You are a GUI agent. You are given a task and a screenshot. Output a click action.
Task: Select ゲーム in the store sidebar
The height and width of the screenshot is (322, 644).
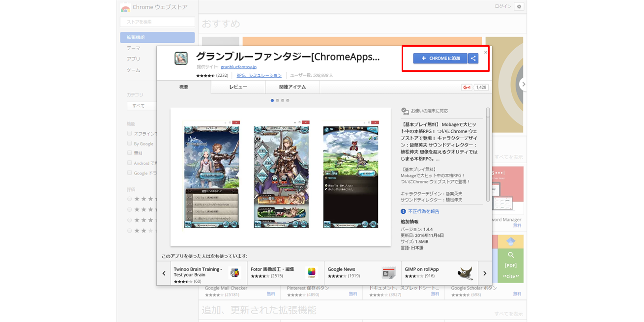[134, 70]
